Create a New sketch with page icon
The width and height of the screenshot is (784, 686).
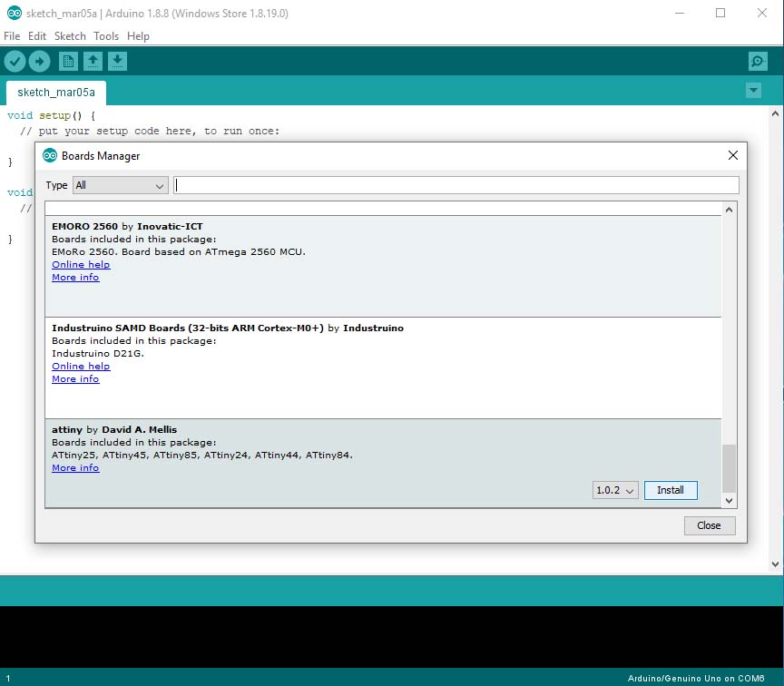pos(68,62)
